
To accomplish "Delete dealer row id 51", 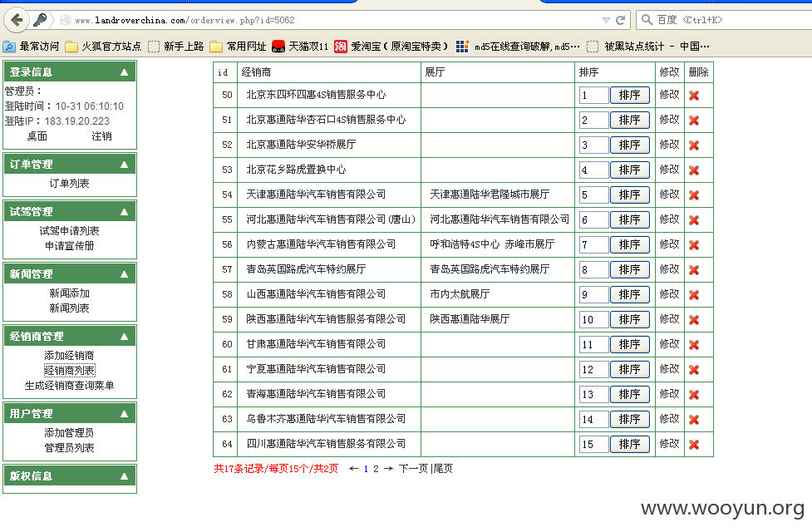I will (694, 121).
